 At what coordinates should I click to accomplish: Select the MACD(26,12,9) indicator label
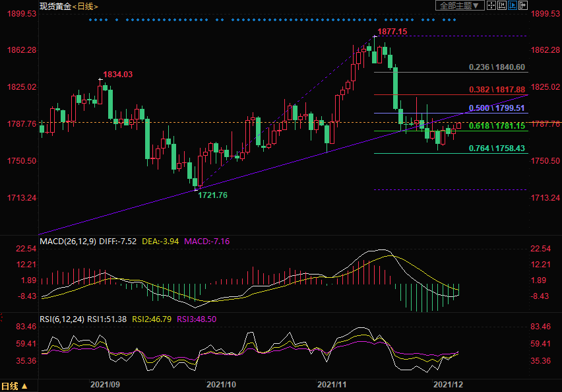pos(67,242)
